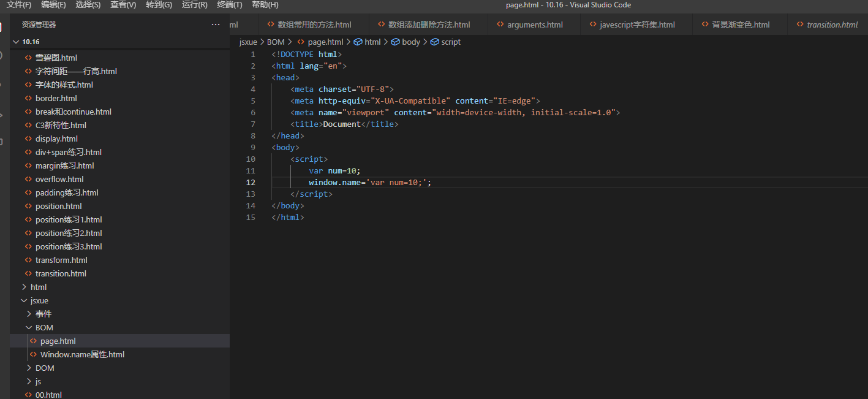Expand the DOM folder
This screenshot has height=399, width=868.
click(29, 368)
